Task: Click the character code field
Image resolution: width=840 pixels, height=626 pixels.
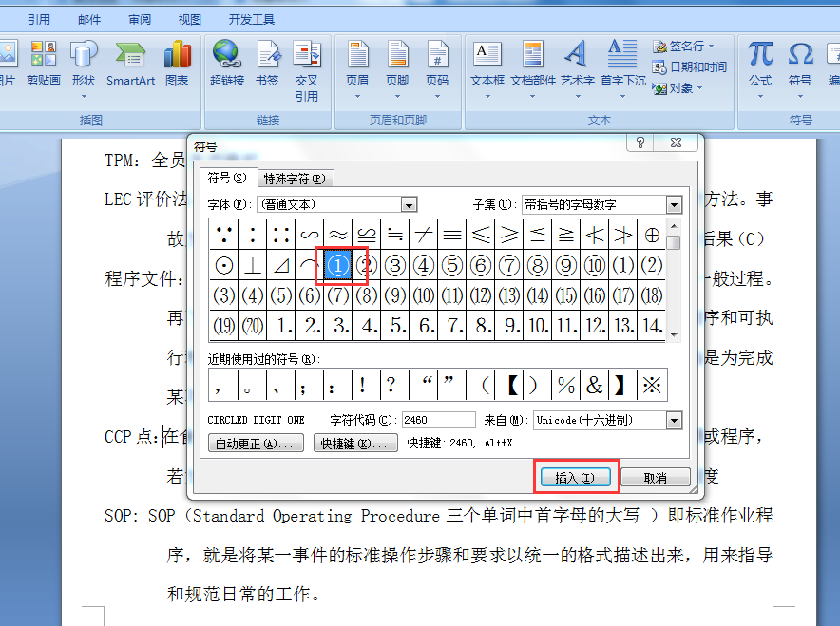Action: point(438,421)
